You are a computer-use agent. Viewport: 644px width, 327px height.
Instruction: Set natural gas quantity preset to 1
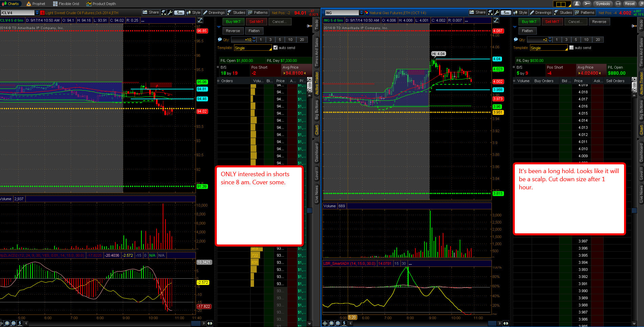coord(557,40)
